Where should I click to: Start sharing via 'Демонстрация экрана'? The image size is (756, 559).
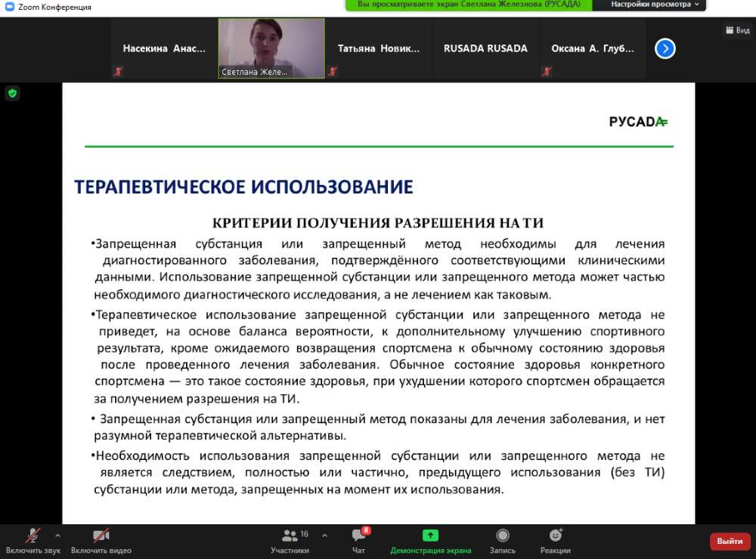431,541
